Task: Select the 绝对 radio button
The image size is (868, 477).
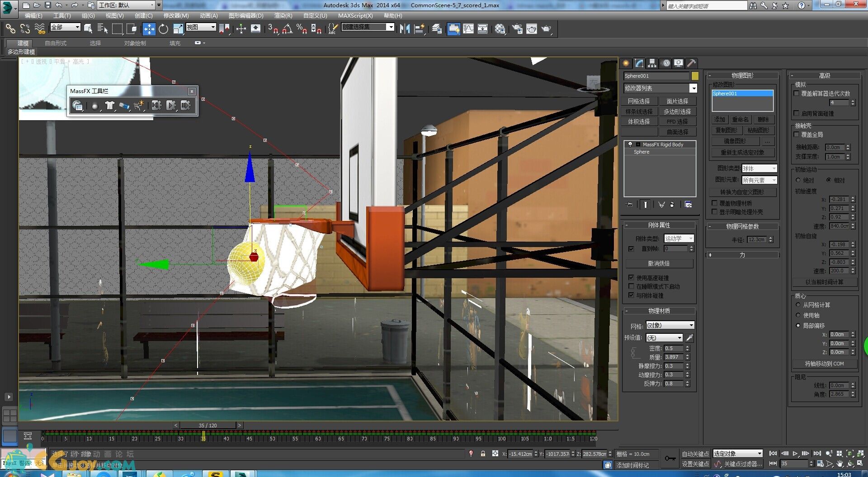Action: pos(798,180)
